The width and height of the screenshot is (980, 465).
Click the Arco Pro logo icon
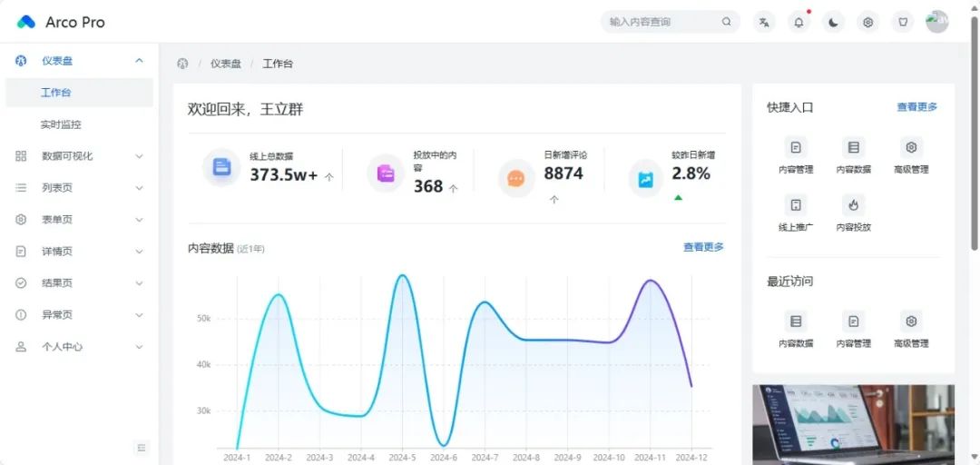coord(26,22)
